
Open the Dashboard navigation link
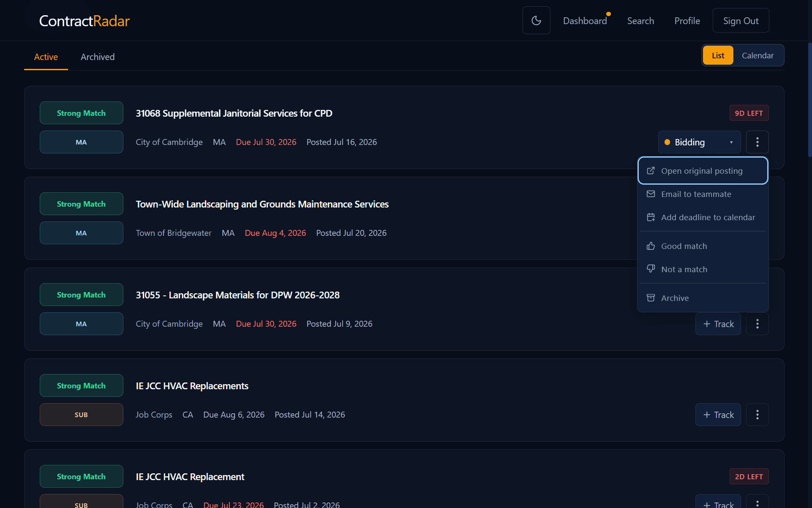pyautogui.click(x=585, y=21)
